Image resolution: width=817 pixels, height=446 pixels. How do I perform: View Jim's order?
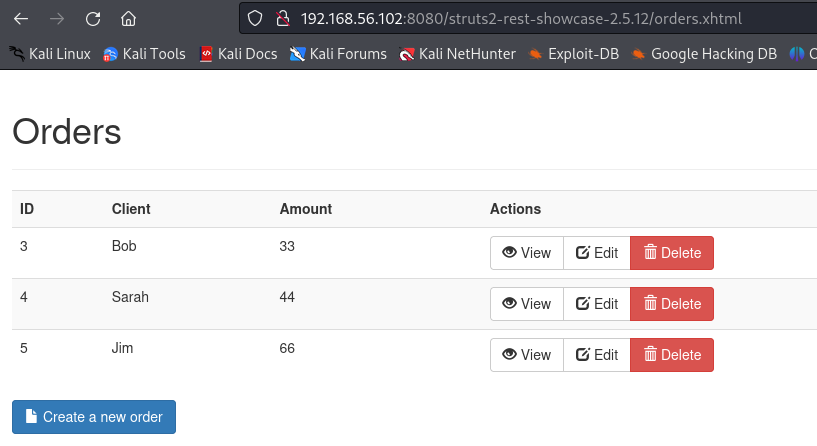[527, 355]
